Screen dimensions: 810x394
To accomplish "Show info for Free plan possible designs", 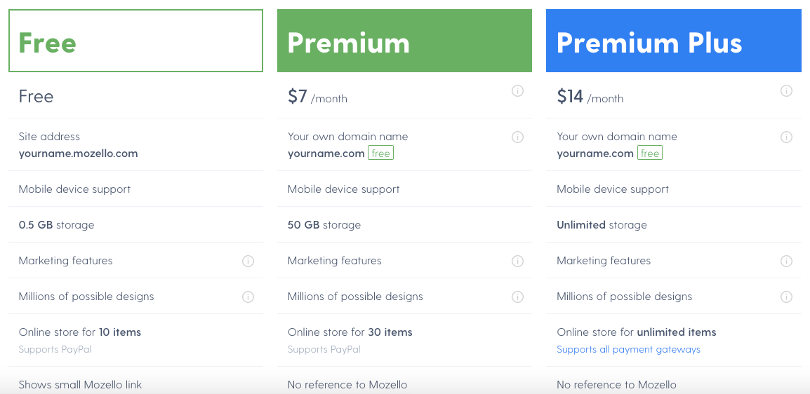I will pos(248,296).
